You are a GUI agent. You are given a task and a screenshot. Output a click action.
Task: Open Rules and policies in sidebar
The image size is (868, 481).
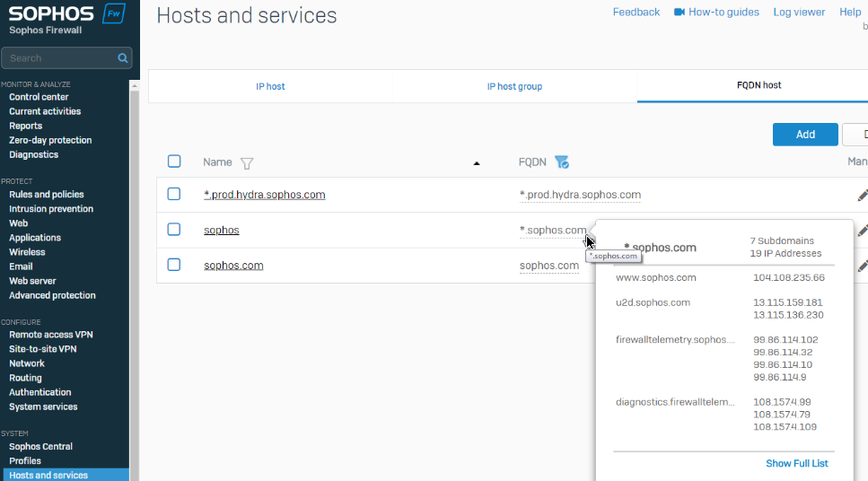pos(47,194)
